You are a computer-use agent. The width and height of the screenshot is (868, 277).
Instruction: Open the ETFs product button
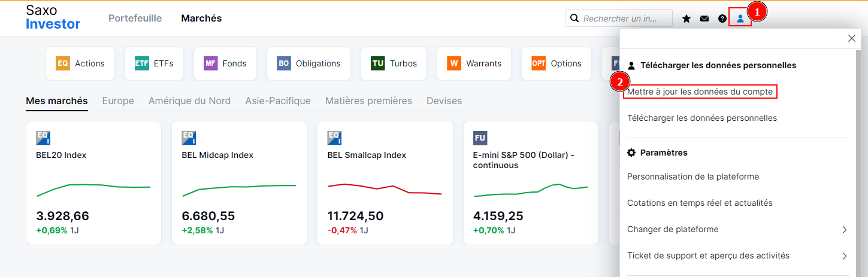click(x=155, y=63)
